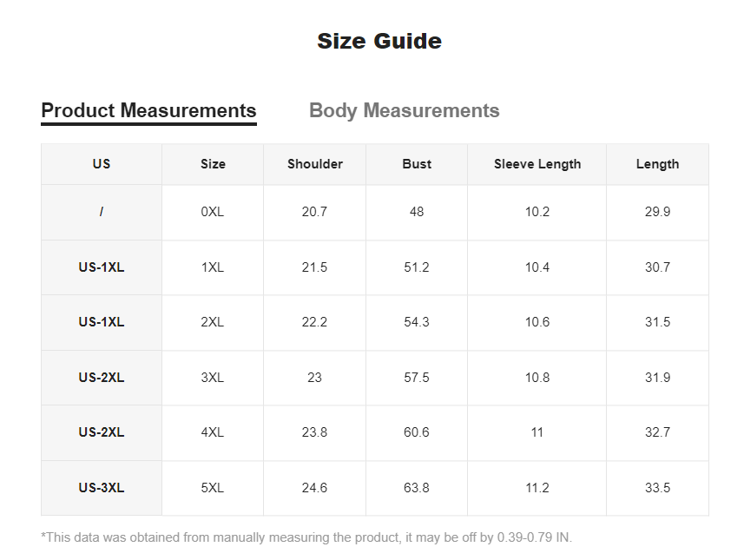Click the manual measurement disclaimer note
Screen dimensions: 744x560
coord(306,537)
